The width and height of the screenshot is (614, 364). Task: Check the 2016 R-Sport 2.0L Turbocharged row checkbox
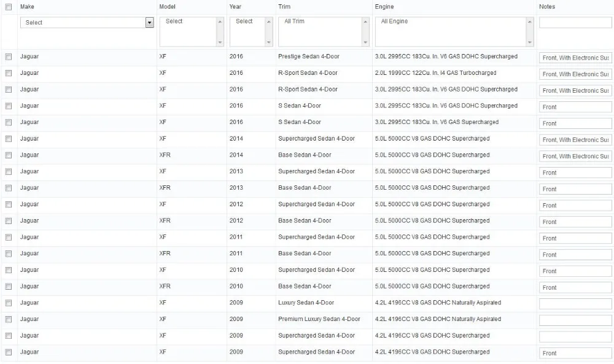(8, 73)
